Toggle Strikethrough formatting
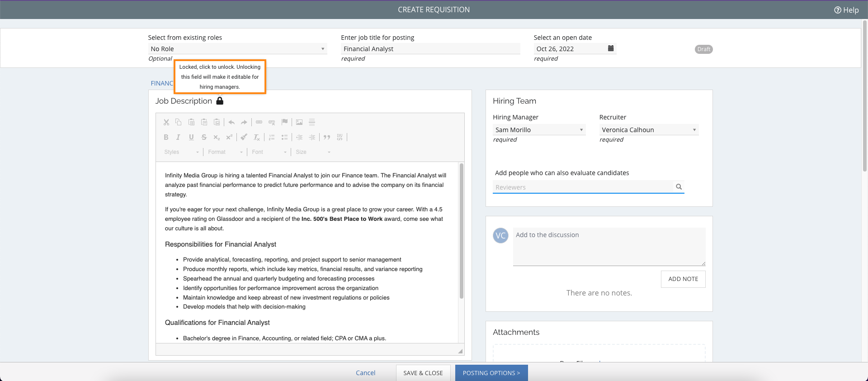Screen dimensions: 868x381 click(x=204, y=137)
